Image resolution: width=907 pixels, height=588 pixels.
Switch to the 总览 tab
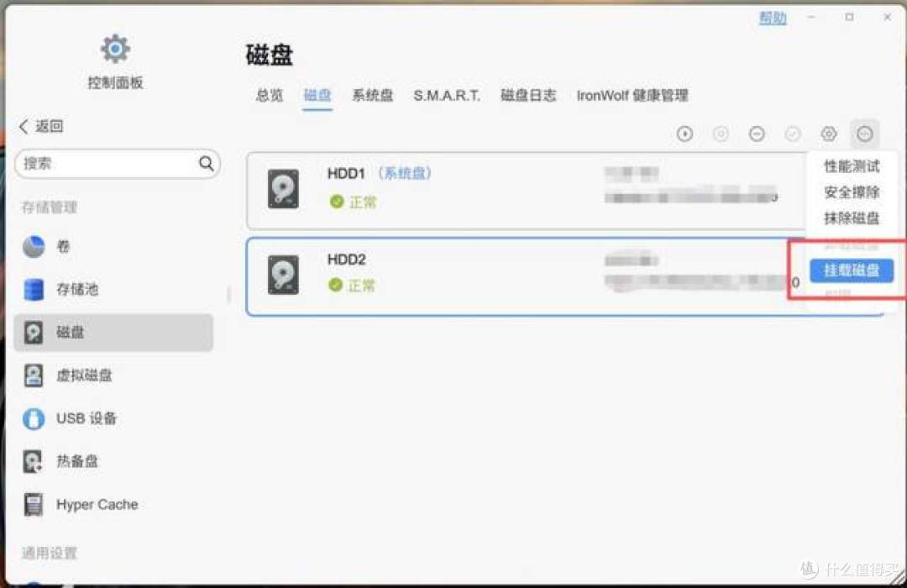click(x=270, y=96)
